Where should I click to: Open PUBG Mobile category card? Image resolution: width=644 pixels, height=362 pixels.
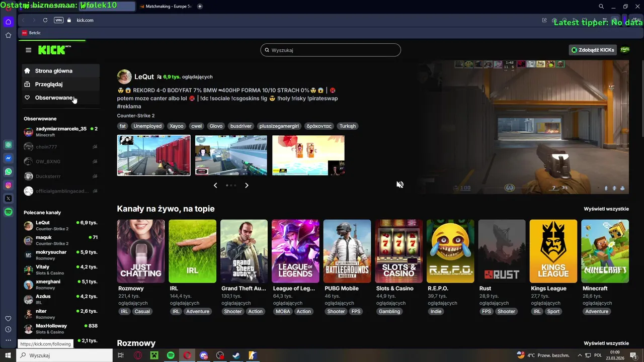[x=347, y=251]
